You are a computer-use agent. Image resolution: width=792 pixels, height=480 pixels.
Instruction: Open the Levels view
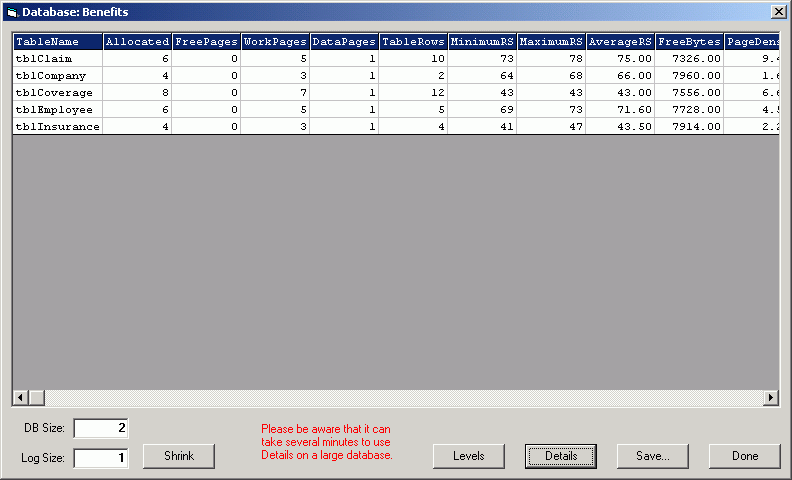pyautogui.click(x=469, y=456)
